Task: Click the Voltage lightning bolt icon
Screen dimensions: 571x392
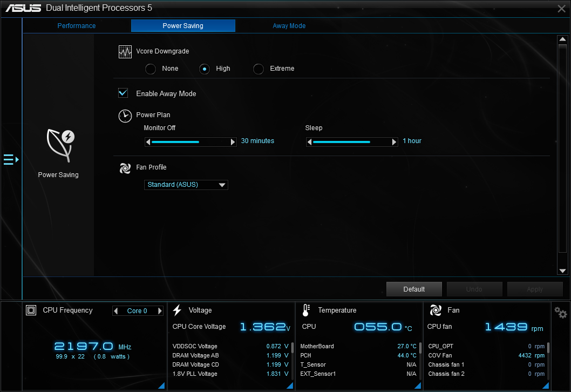Action: click(x=177, y=310)
